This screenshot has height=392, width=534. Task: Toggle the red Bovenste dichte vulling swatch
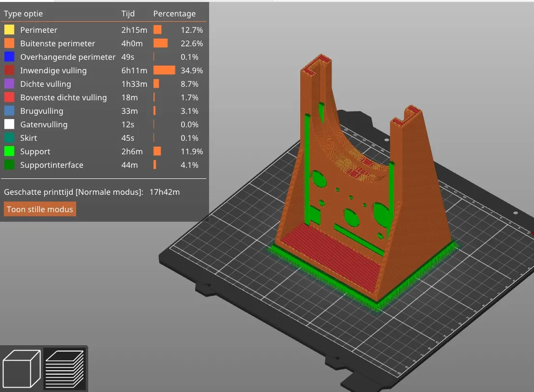click(9, 97)
